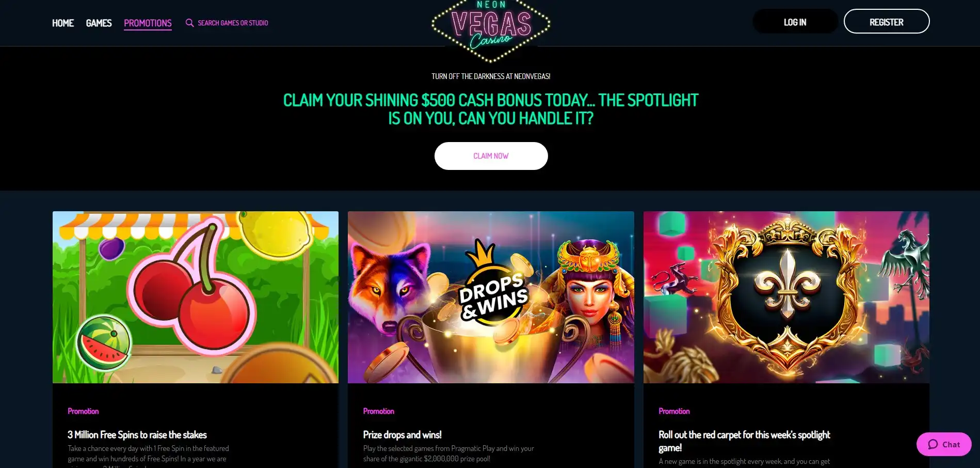Viewport: 980px width, 468px height.
Task: Select the Promotions tab
Action: click(x=148, y=23)
